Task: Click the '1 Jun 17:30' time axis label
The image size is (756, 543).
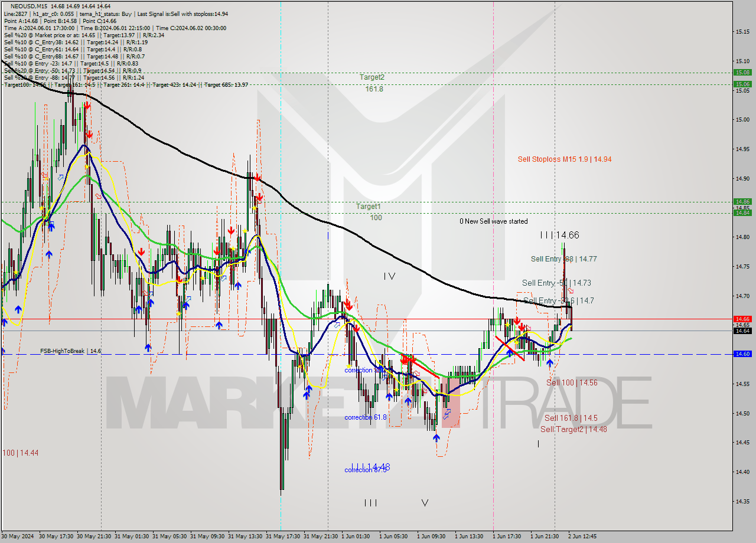Action: tap(507, 537)
